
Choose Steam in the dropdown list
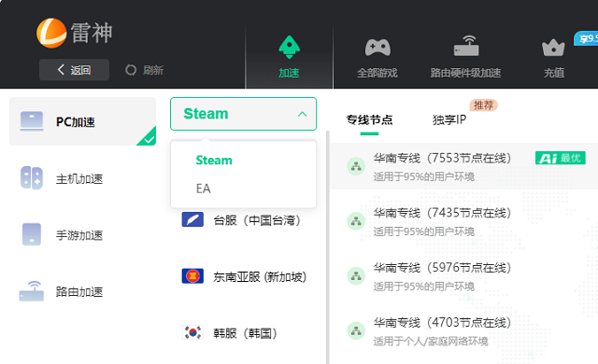[214, 161]
